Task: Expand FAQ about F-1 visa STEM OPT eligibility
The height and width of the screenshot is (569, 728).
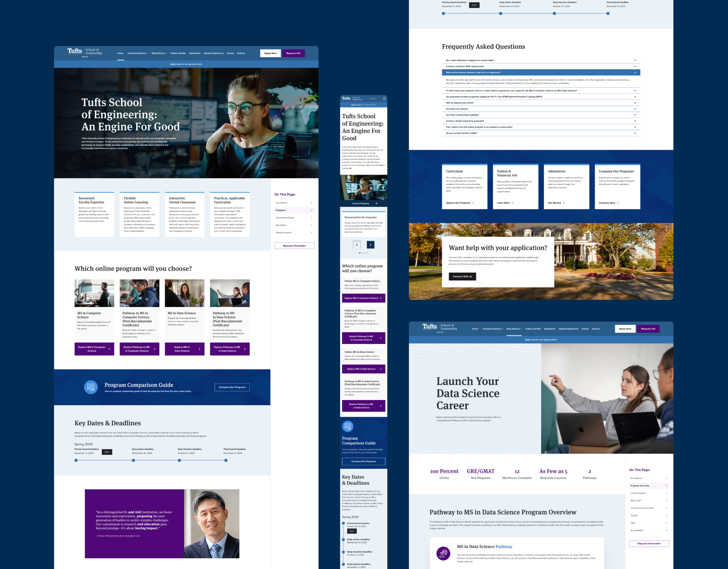Action: [x=541, y=97]
